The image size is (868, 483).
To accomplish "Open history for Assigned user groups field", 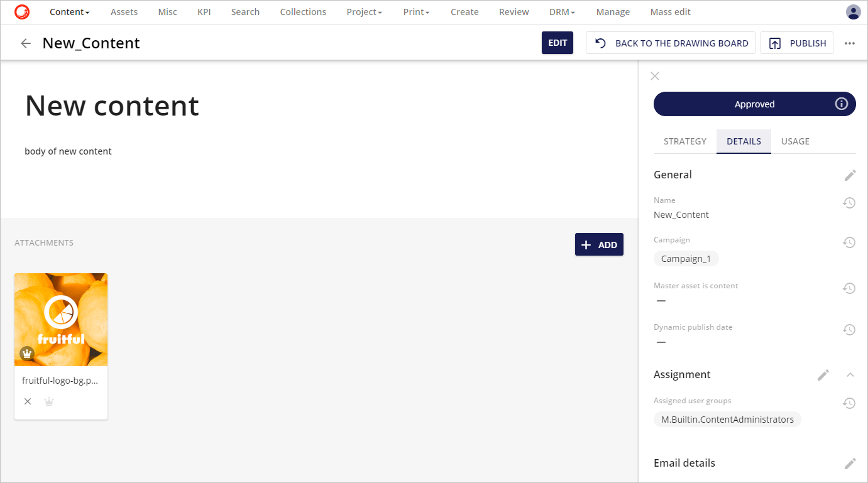I will tap(849, 403).
